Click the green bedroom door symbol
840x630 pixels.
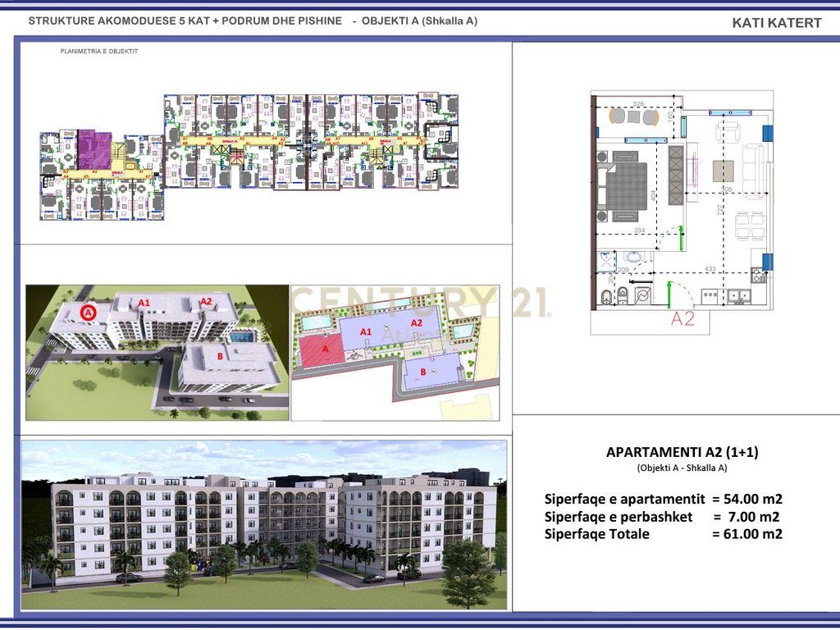[682, 239]
